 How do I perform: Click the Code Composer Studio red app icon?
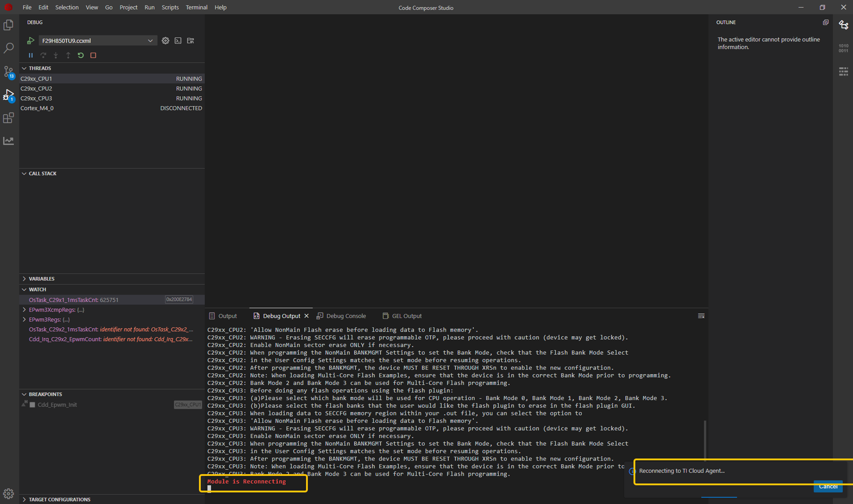(x=8, y=7)
